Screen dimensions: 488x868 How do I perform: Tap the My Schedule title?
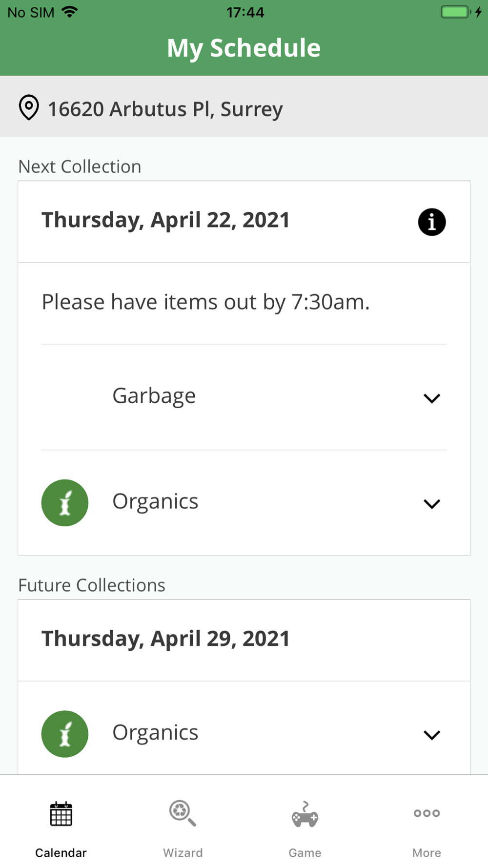click(x=244, y=48)
